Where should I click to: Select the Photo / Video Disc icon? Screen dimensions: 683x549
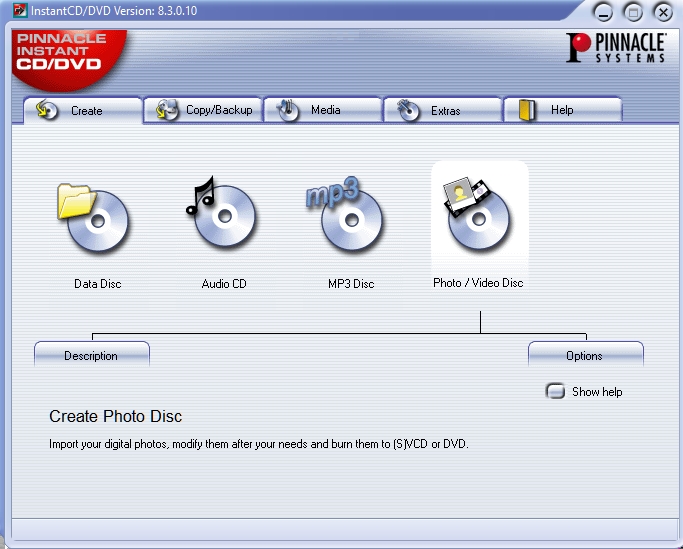coord(478,214)
